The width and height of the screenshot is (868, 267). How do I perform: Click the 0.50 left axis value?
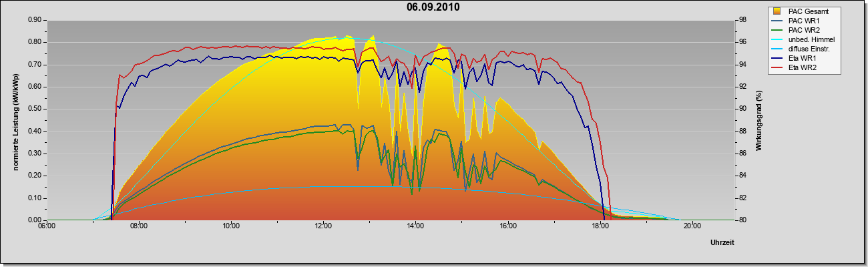35,109
